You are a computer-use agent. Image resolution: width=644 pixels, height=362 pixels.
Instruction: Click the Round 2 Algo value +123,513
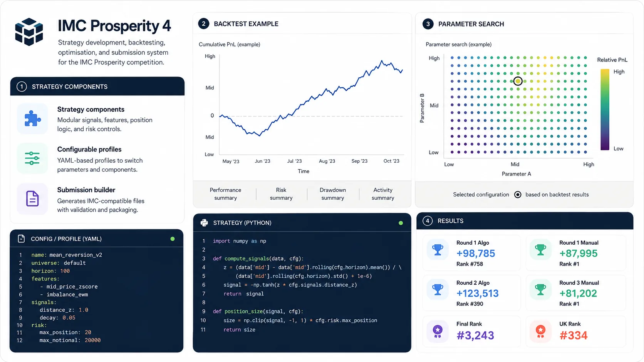(x=478, y=293)
